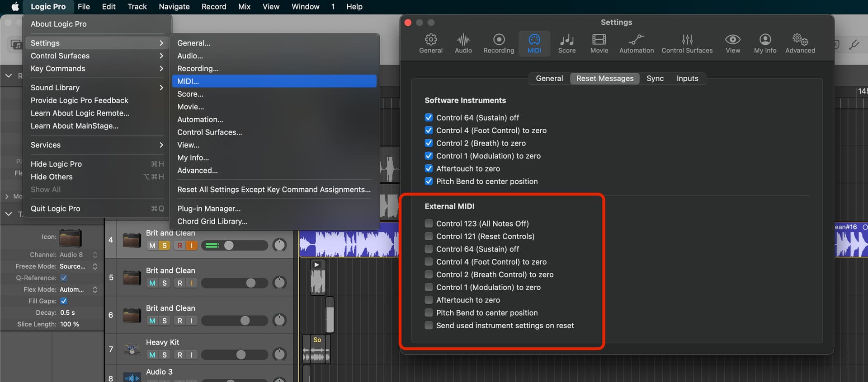
Task: Switch to the General tab in MIDI settings
Action: point(549,79)
